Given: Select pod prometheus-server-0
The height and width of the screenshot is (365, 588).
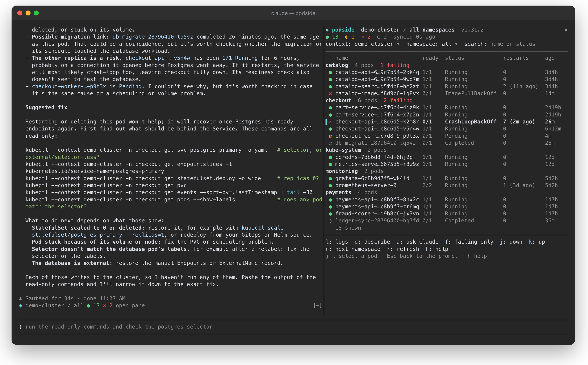Looking at the screenshot, I should coord(446,185).
